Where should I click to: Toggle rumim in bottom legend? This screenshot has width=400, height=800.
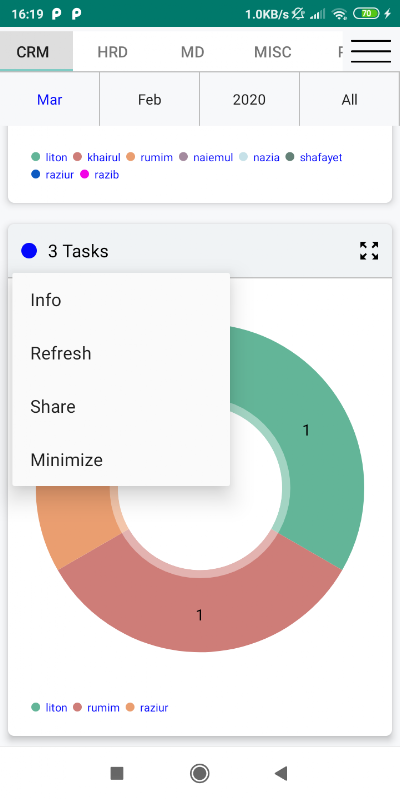point(96,708)
